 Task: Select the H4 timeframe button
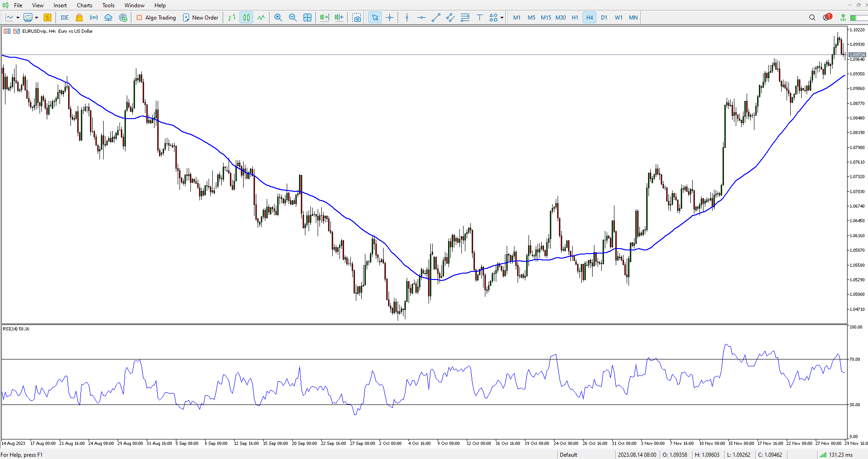pos(589,18)
